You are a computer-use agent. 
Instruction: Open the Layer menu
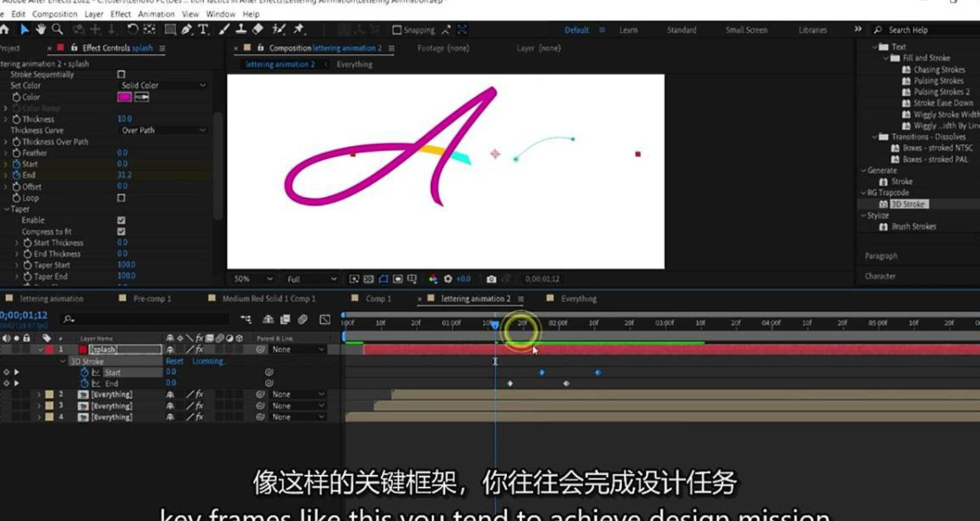coord(93,14)
